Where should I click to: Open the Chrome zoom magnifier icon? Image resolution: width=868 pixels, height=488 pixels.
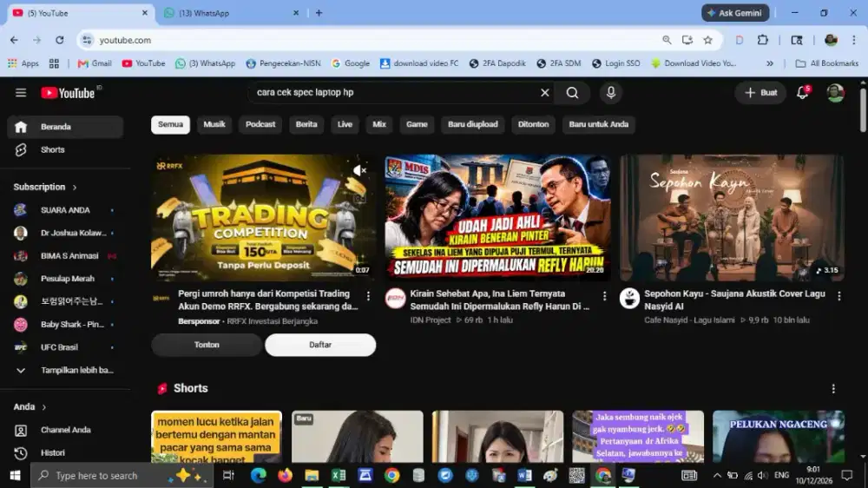point(667,40)
